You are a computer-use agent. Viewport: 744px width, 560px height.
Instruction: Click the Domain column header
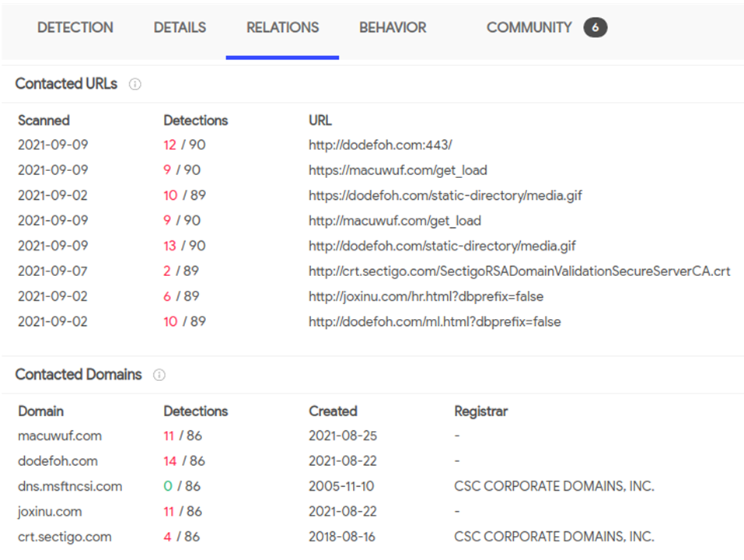(x=40, y=411)
